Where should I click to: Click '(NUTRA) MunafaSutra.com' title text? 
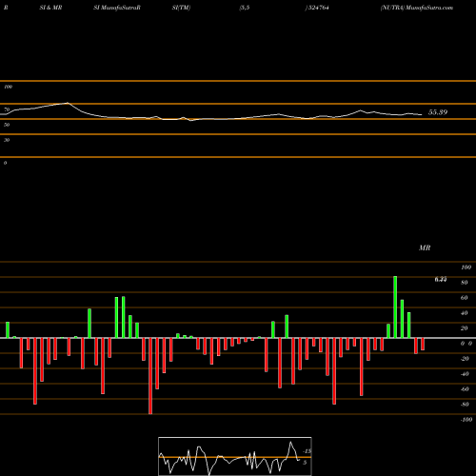coord(417,8)
